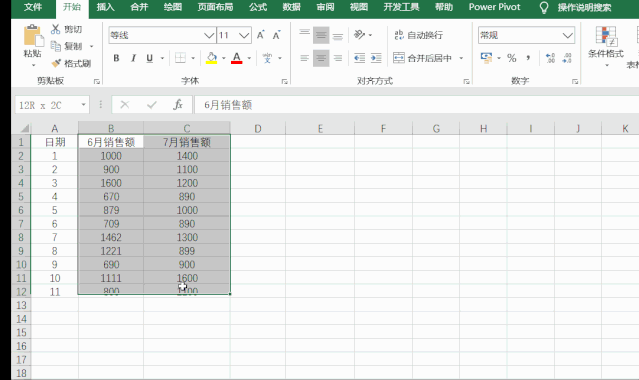The height and width of the screenshot is (380, 639).
Task: Select column D header
Action: tap(258, 129)
